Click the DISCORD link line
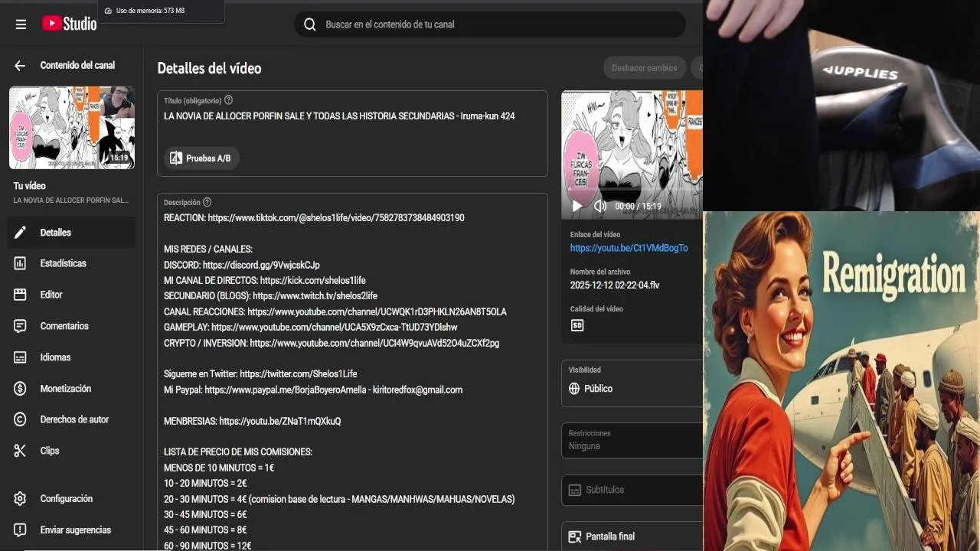 (x=242, y=265)
